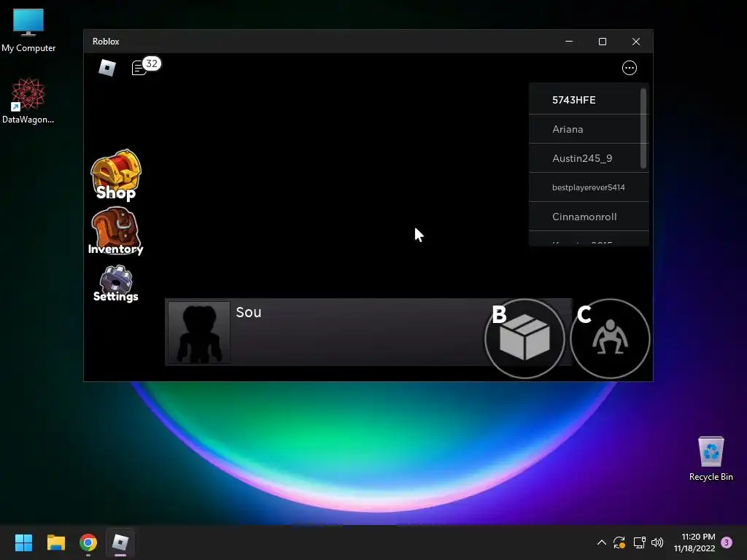
Task: Open the Recycle Bin desktop icon
Action: click(x=711, y=459)
